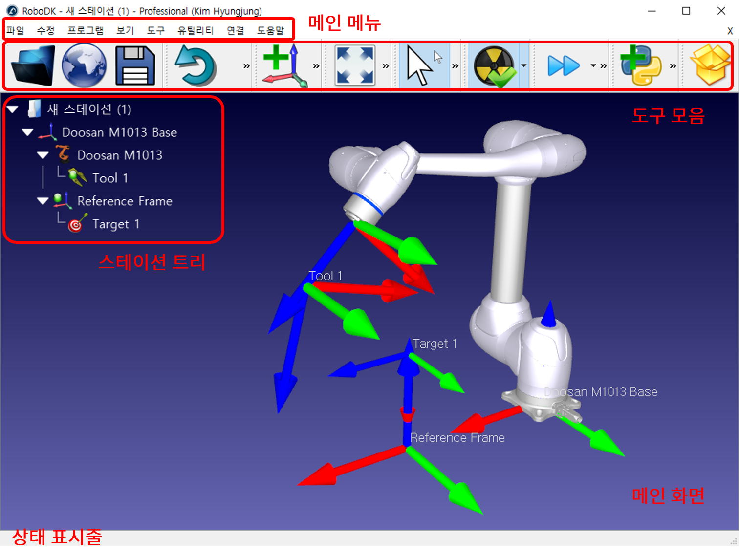Open the yellow package box icon
739x560 pixels.
(710, 66)
